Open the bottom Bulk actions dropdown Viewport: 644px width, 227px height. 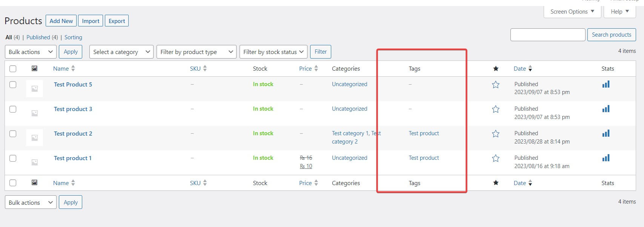pos(31,202)
